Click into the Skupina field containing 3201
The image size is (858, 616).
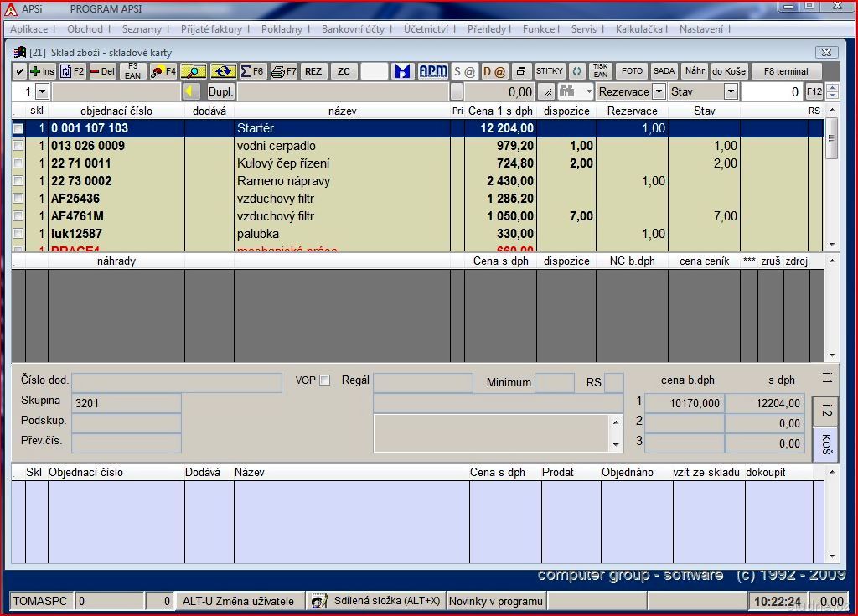[x=127, y=403]
